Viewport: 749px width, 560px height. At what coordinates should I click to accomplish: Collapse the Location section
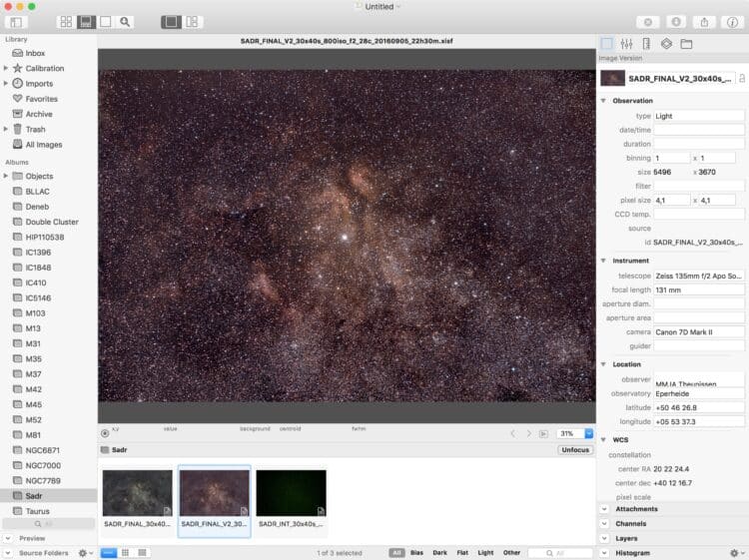[x=603, y=364]
